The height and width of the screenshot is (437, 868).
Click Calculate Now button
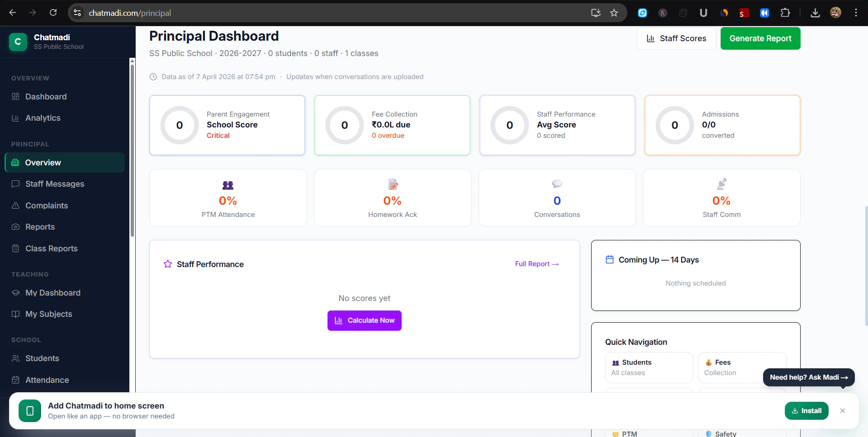pyautogui.click(x=365, y=320)
